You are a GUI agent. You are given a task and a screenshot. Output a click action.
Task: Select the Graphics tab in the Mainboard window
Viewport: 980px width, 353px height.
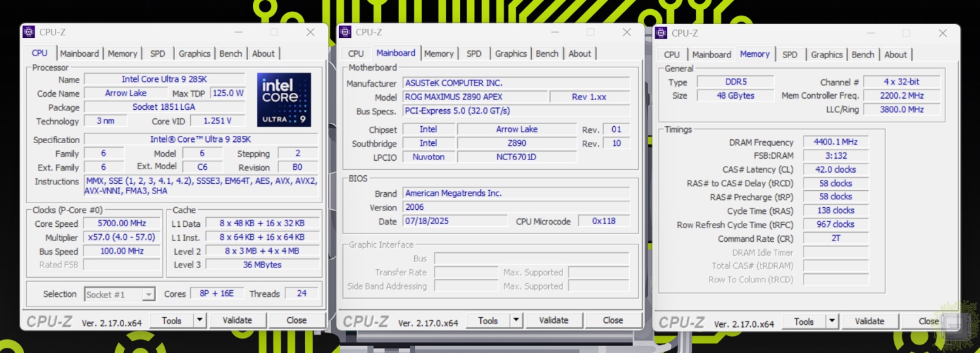point(510,54)
